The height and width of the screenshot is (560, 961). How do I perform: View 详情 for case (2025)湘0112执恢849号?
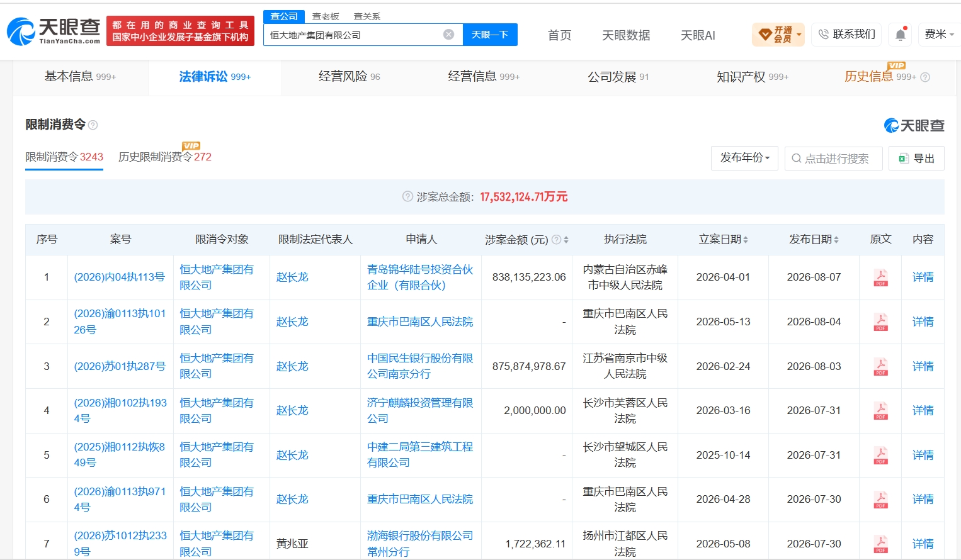tap(923, 455)
